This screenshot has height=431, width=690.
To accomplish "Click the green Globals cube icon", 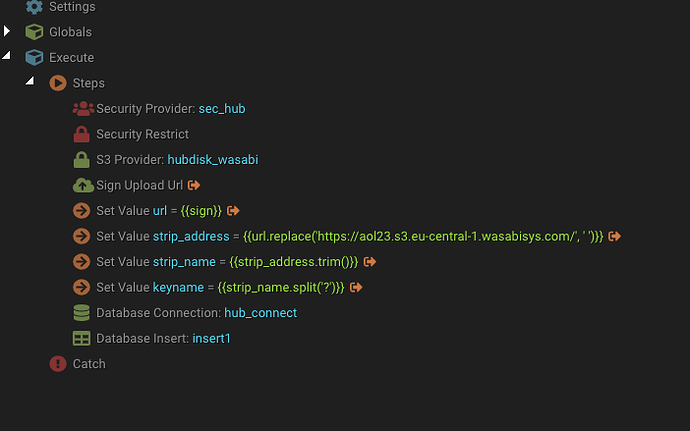I will (x=34, y=32).
